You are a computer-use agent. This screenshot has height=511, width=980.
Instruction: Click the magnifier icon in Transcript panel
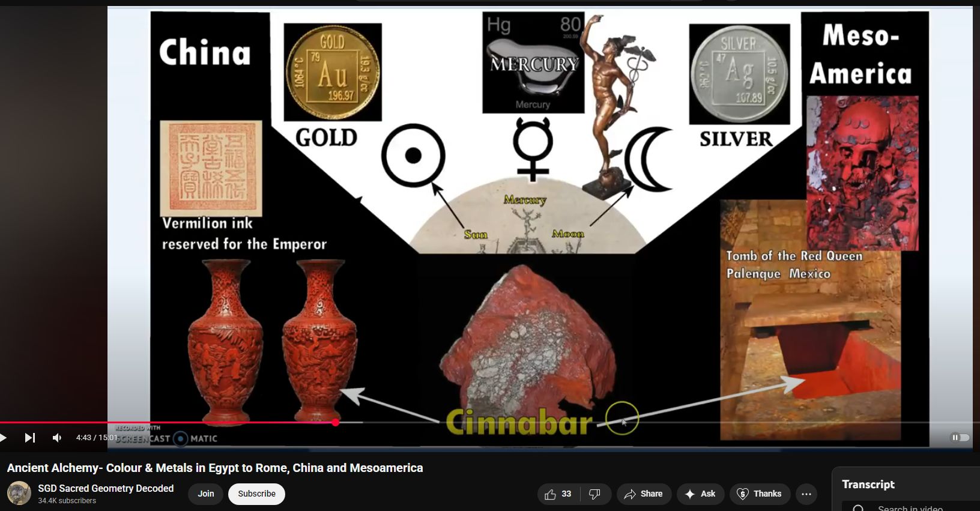(859, 508)
